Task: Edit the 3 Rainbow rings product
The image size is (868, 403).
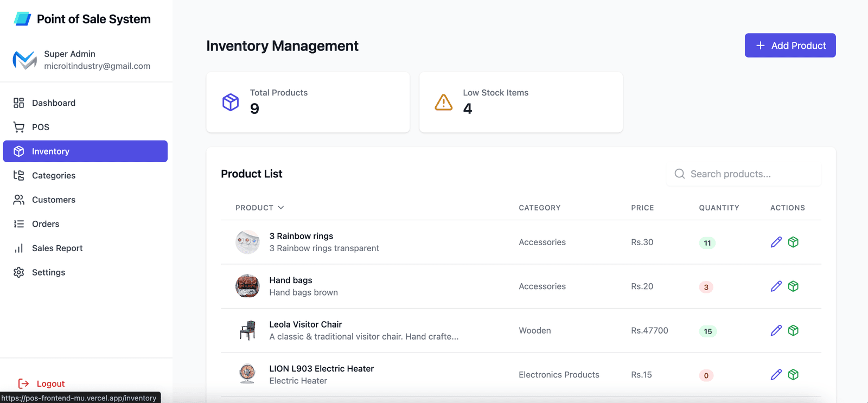Action: pos(776,242)
